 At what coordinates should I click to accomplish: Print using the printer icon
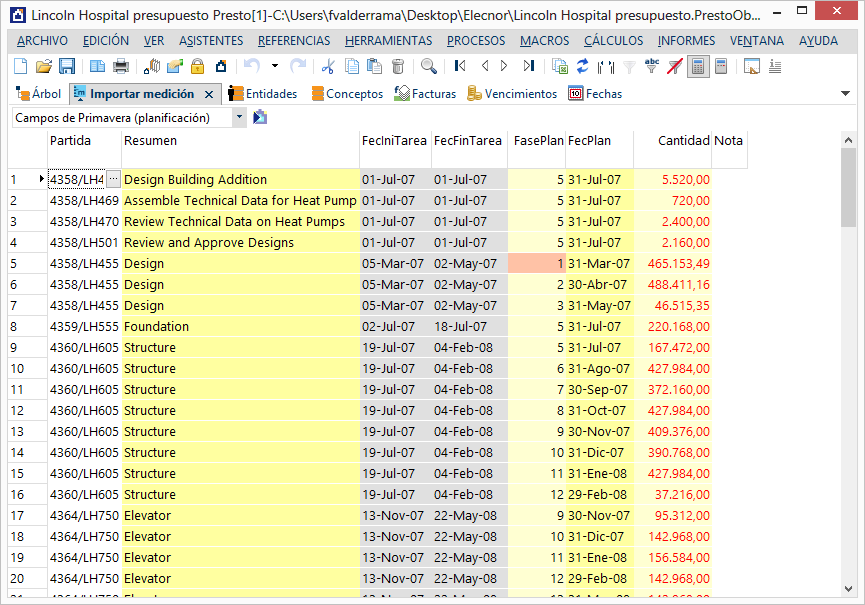(121, 67)
